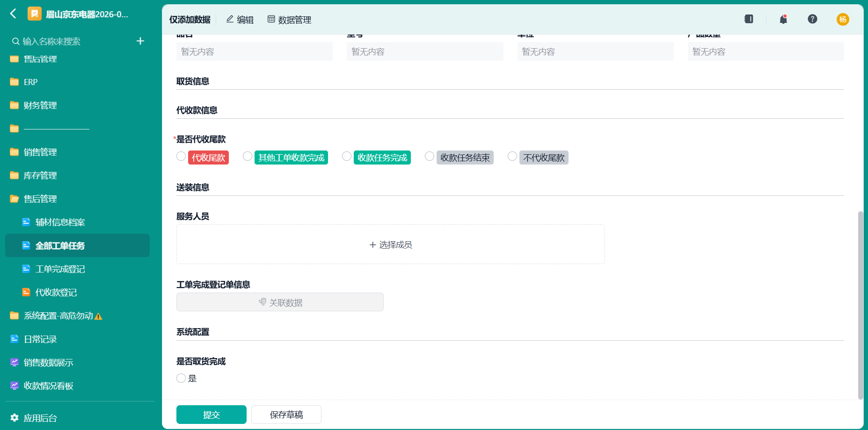This screenshot has width=868, height=430.
Task: Click the 编辑 pencil icon
Action: click(x=230, y=19)
